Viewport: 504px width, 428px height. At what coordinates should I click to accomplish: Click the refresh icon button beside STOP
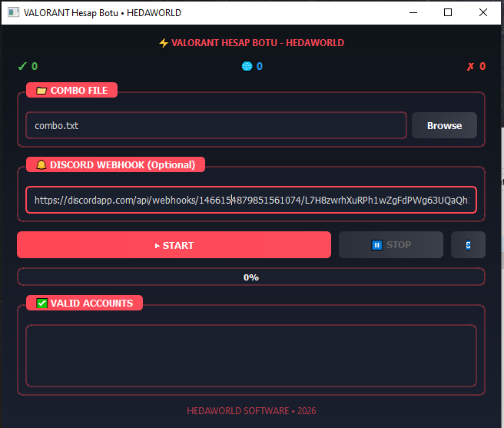(x=468, y=244)
